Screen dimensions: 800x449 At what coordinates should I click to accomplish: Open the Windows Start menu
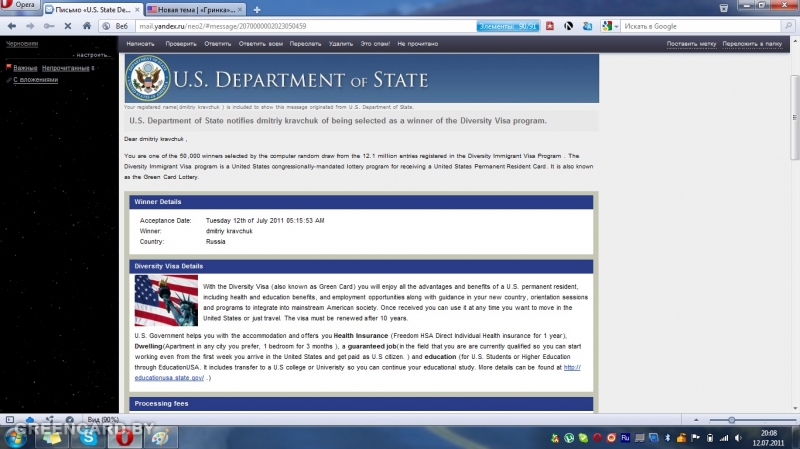coord(15,437)
